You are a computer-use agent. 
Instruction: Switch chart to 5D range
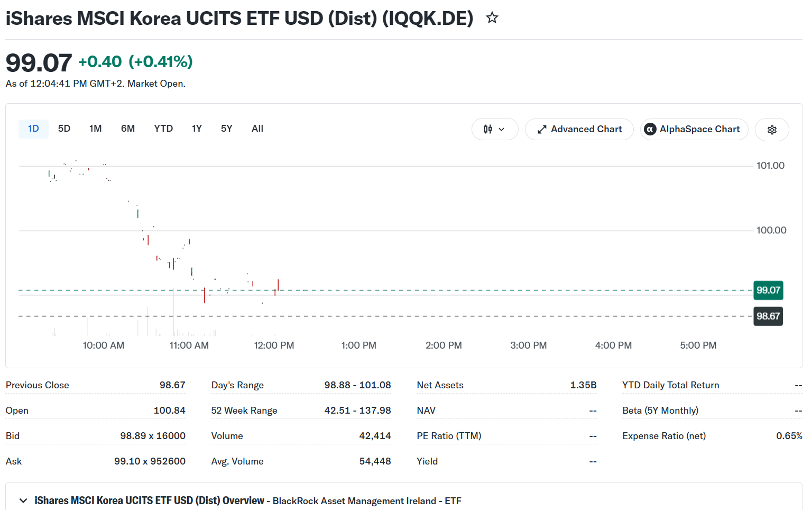(64, 129)
